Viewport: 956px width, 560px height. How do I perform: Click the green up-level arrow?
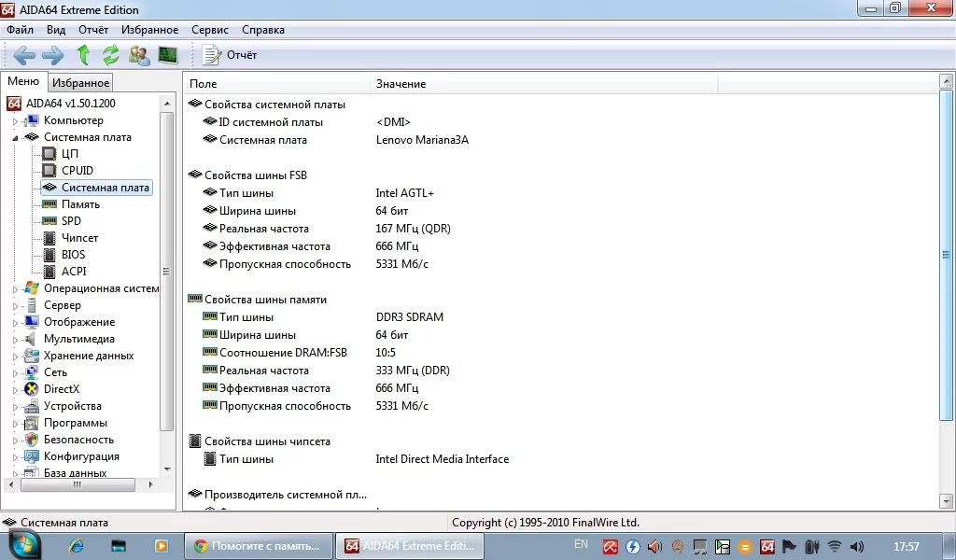point(83,55)
